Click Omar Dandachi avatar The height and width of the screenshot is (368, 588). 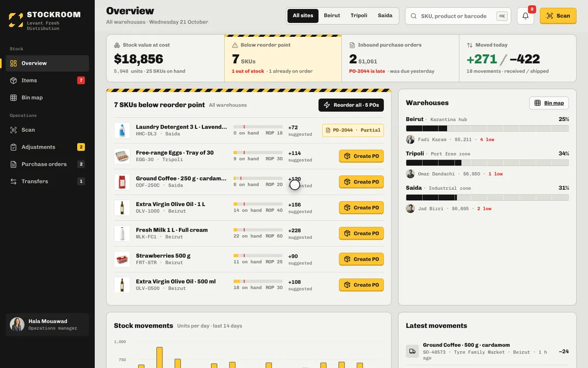[410, 174]
